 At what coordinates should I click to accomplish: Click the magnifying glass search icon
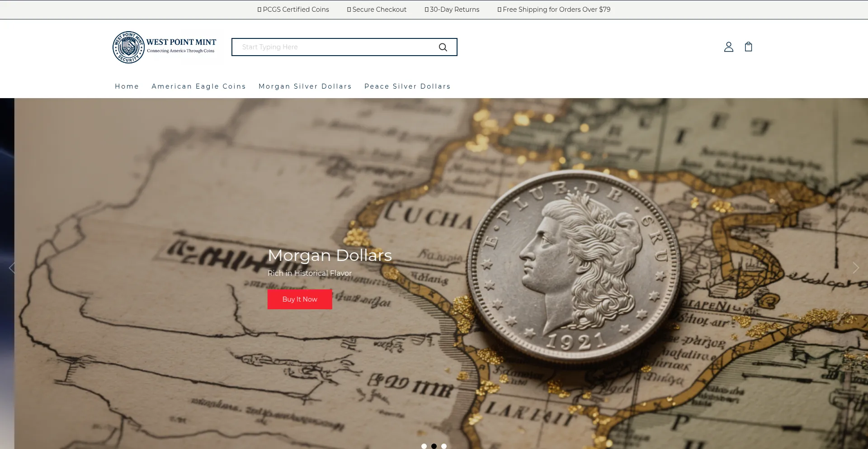pos(443,47)
